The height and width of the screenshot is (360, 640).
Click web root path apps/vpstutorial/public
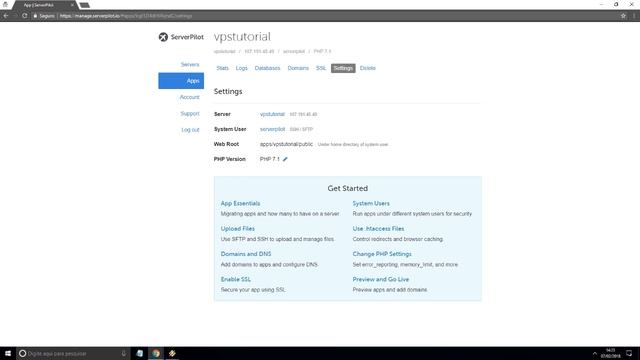(286, 144)
